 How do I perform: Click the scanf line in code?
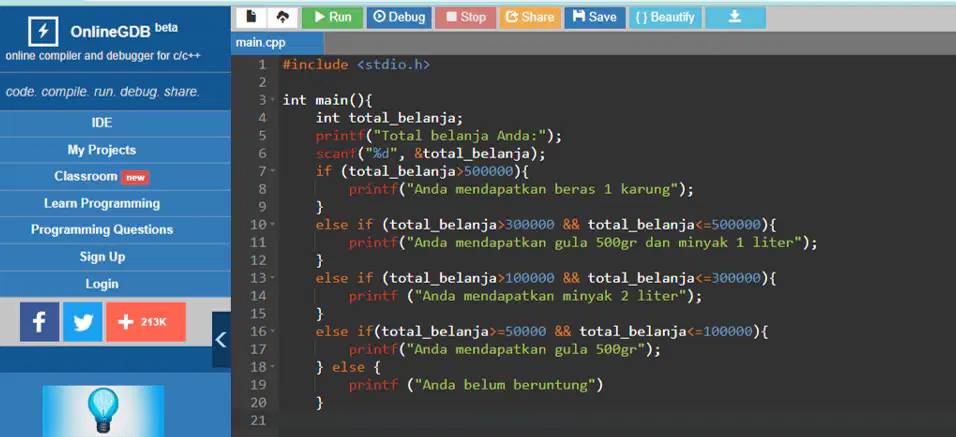pos(430,154)
